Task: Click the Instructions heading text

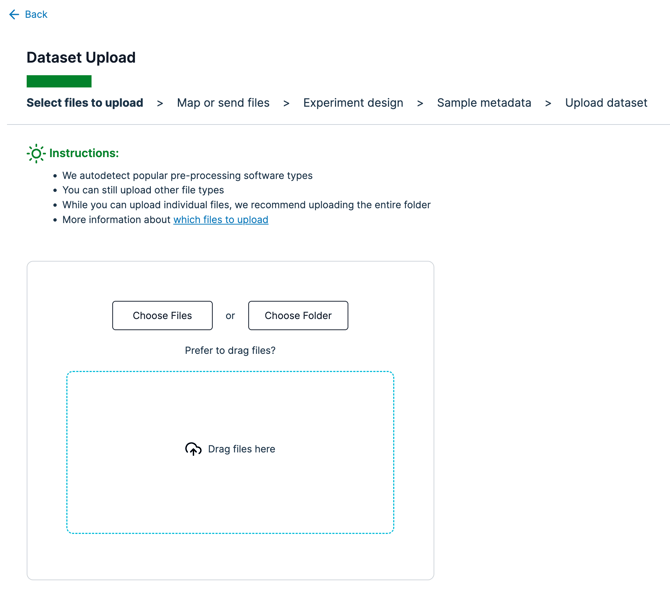Action: [84, 153]
